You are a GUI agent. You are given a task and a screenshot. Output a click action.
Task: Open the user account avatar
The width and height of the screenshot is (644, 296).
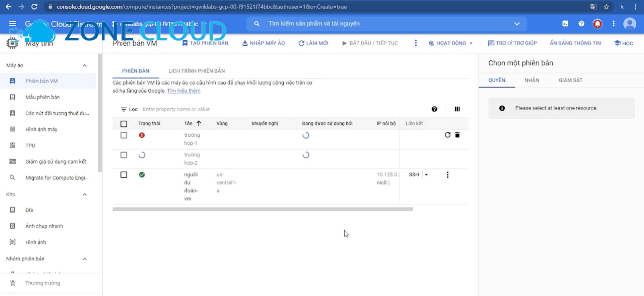tap(630, 24)
